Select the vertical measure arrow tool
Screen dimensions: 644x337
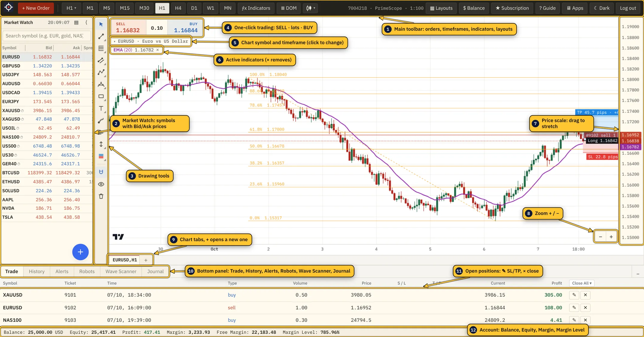(101, 144)
